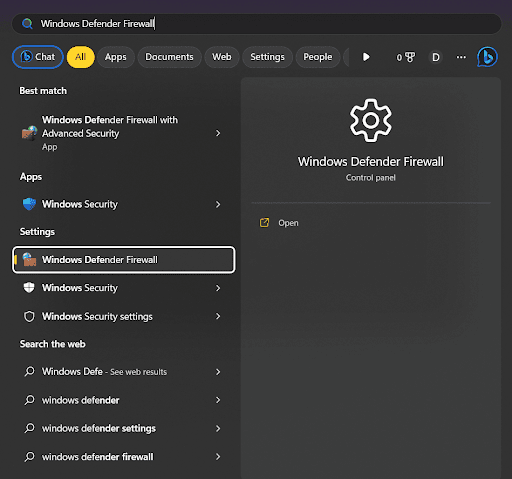Search the web for 'windows defender settings'
The image size is (512, 479).
point(123,428)
